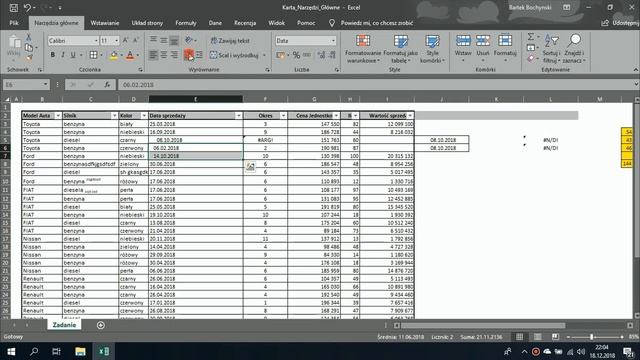The width and height of the screenshot is (640, 360).
Task: Open the Data sprzedaży filter dropdown
Action: (x=239, y=116)
